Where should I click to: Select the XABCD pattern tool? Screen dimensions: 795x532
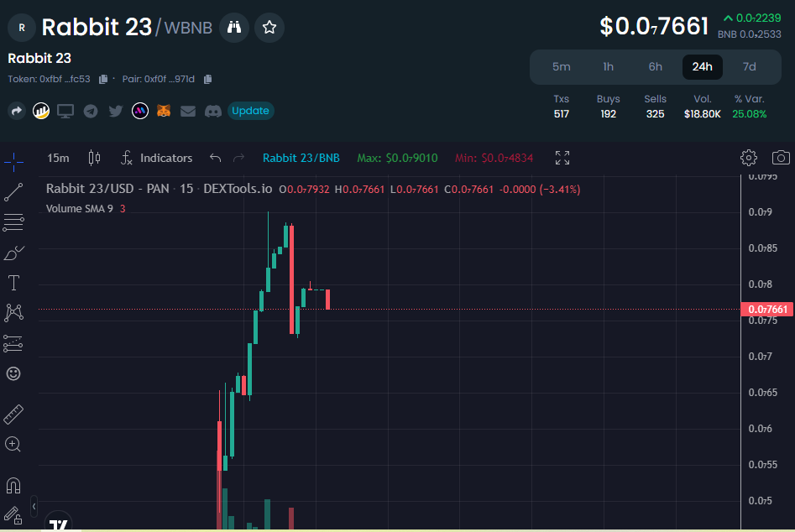click(13, 313)
